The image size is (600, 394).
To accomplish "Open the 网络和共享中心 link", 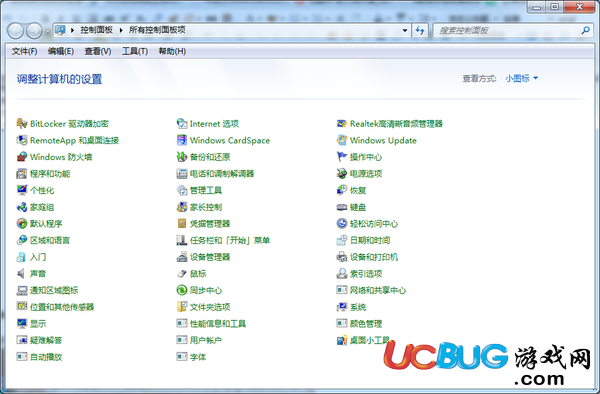I will [378, 290].
